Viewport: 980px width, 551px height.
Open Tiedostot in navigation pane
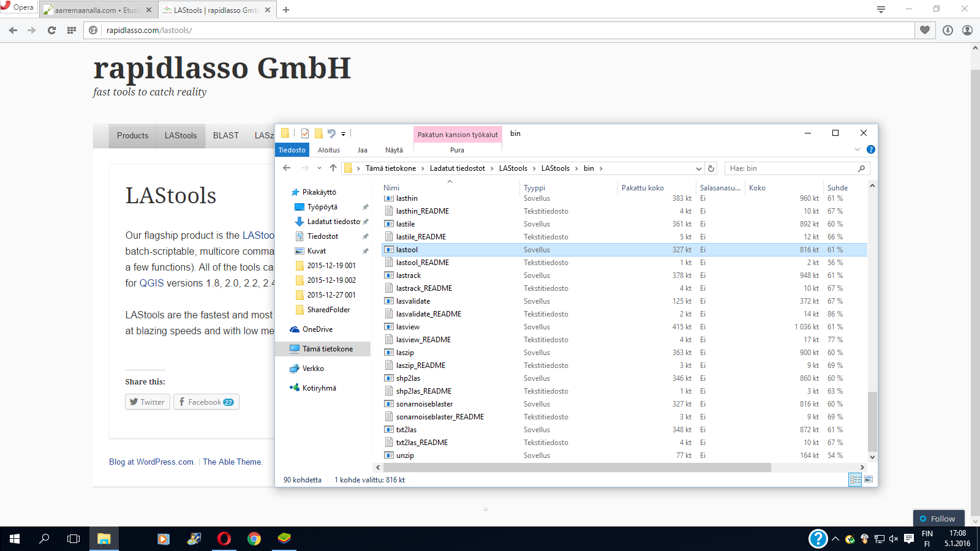pos(323,236)
